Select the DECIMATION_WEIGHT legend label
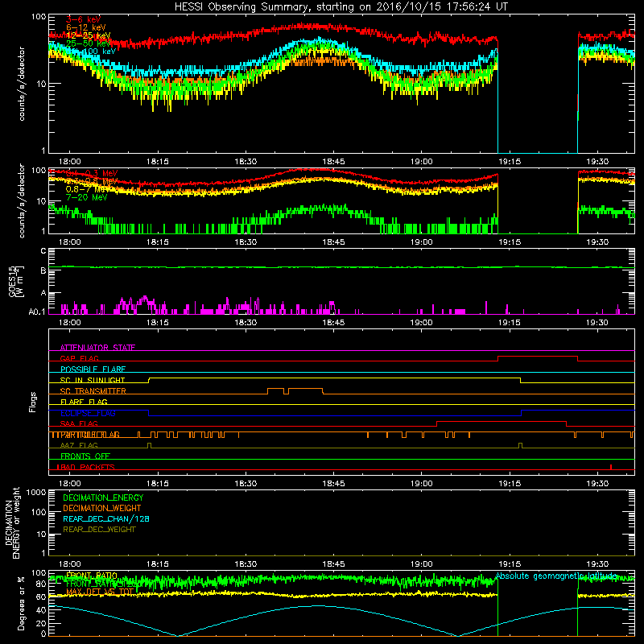644x644 pixels. tap(102, 508)
